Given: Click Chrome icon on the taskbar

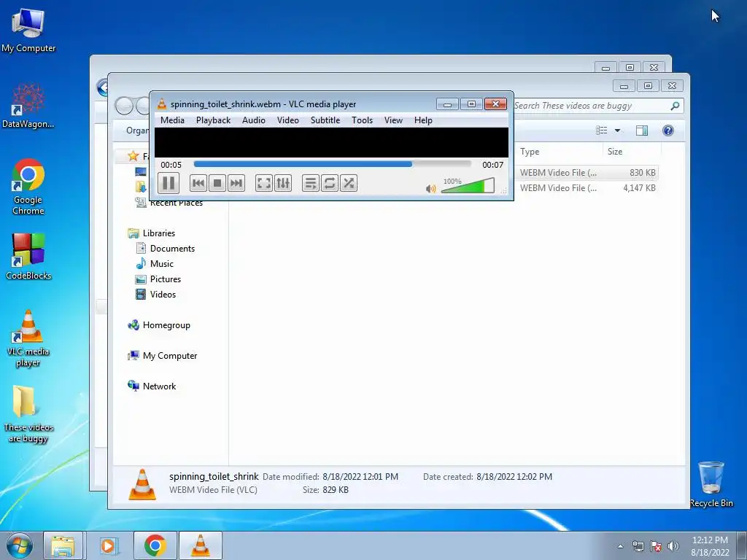Looking at the screenshot, I should click(x=155, y=546).
